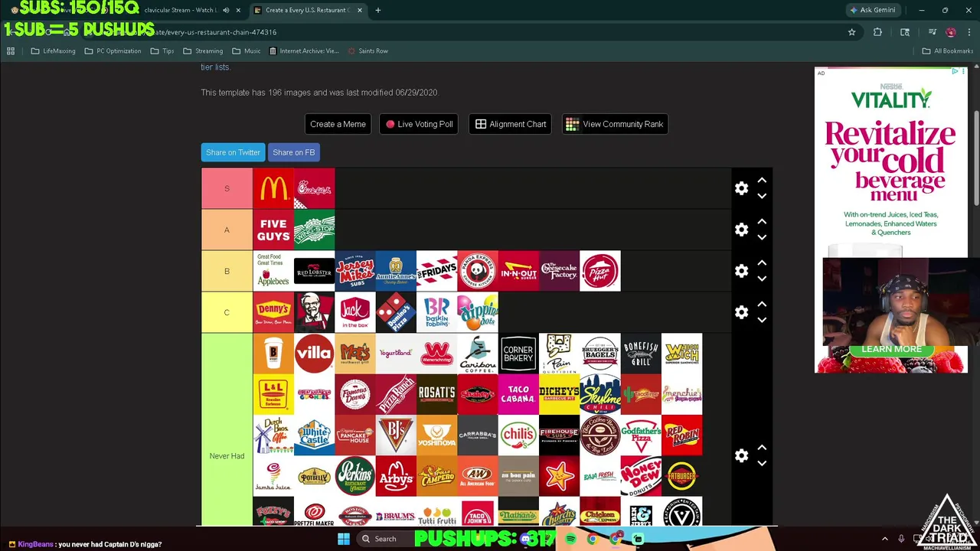Select the Jersey Mike's Subs logo
This screenshot has height=551, width=980.
(x=355, y=271)
